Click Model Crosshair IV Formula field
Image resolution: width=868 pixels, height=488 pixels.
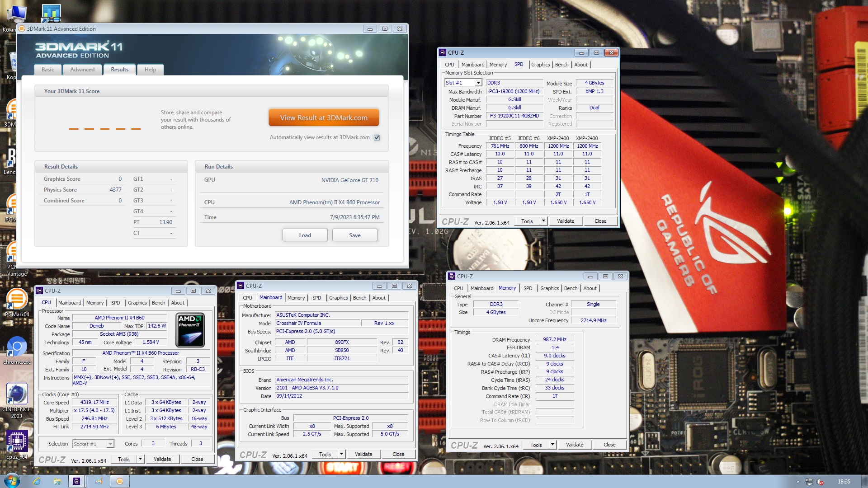click(x=318, y=323)
